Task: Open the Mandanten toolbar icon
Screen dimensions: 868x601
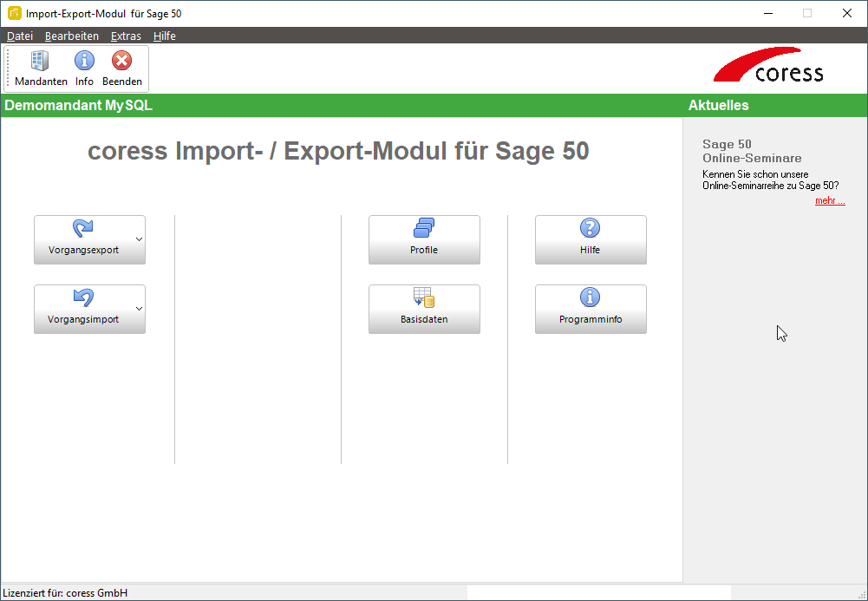Action: (41, 69)
